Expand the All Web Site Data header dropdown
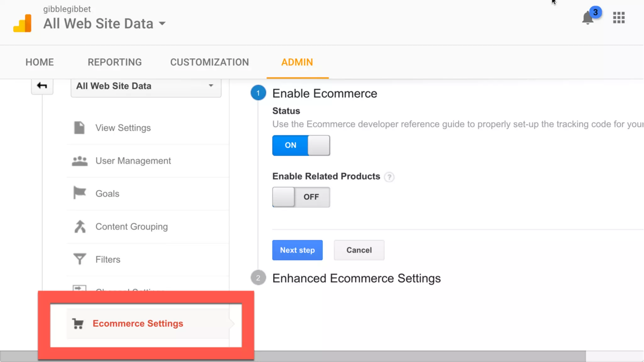Image resolution: width=644 pixels, height=362 pixels. 162,24
